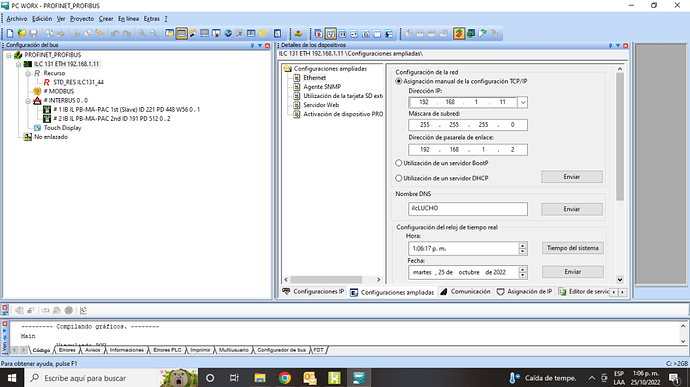Increase the Fecha spinner value
This screenshot has width=690, height=387.
pyautogui.click(x=522, y=269)
